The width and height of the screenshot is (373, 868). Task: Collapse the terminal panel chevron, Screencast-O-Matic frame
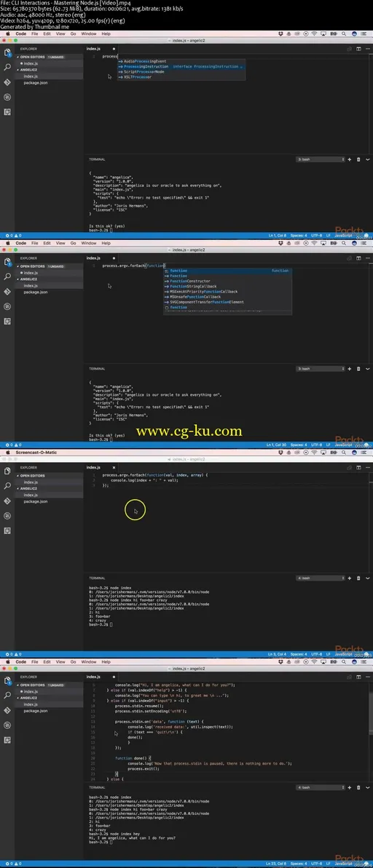tap(366, 578)
